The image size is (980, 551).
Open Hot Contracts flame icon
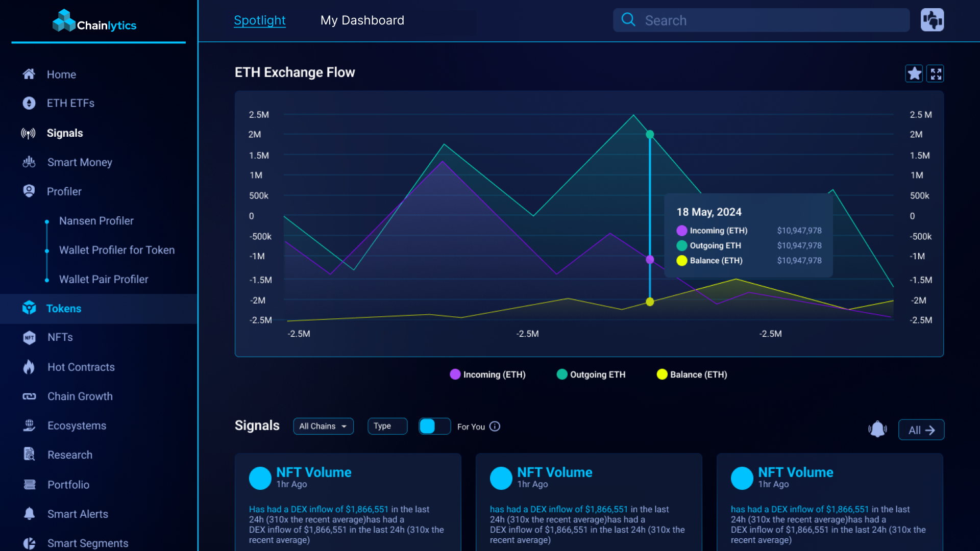point(29,367)
